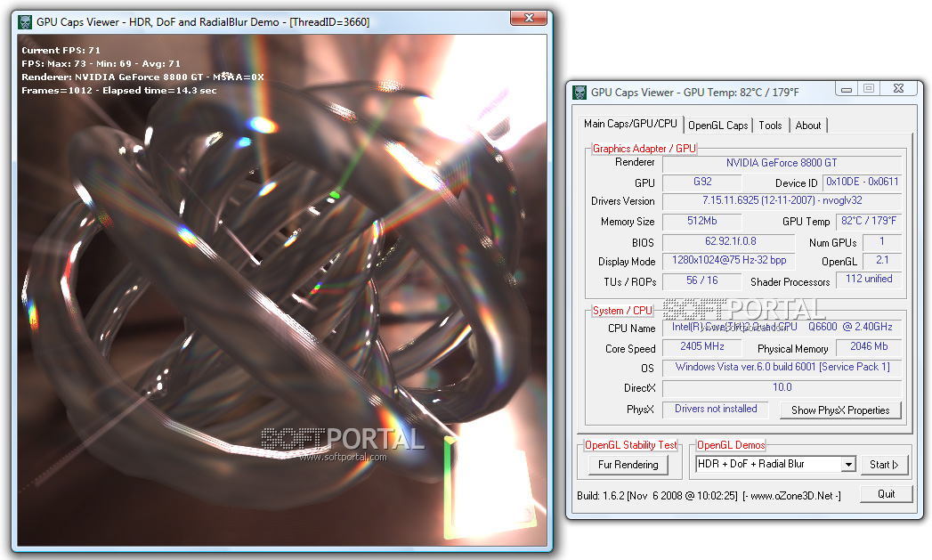Image resolution: width=932 pixels, height=560 pixels.
Task: Show PhysX Properties
Action: [840, 410]
